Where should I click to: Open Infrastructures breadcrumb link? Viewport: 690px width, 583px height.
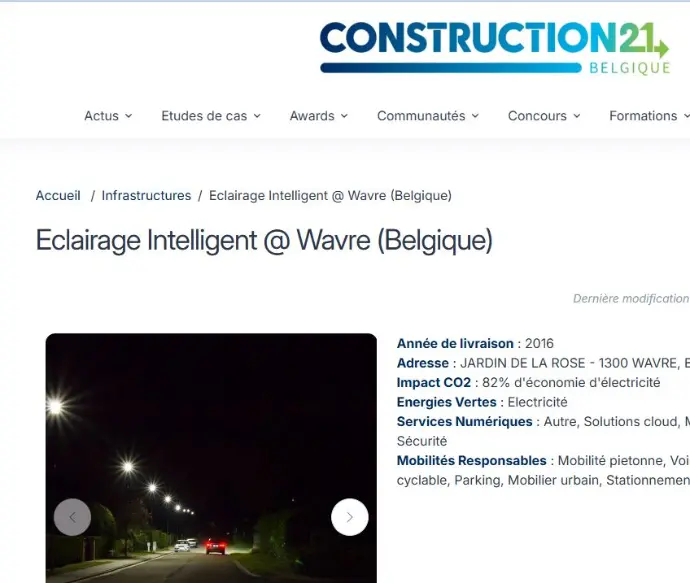pyautogui.click(x=146, y=195)
